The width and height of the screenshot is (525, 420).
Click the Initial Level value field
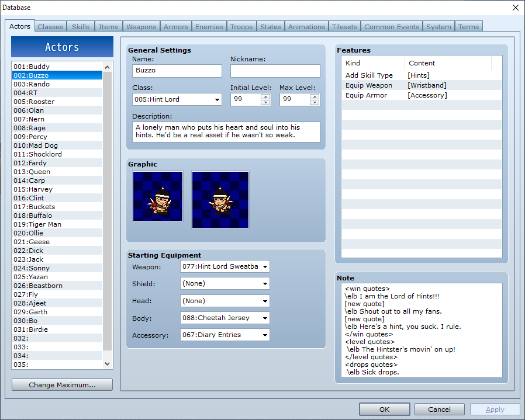(246, 99)
